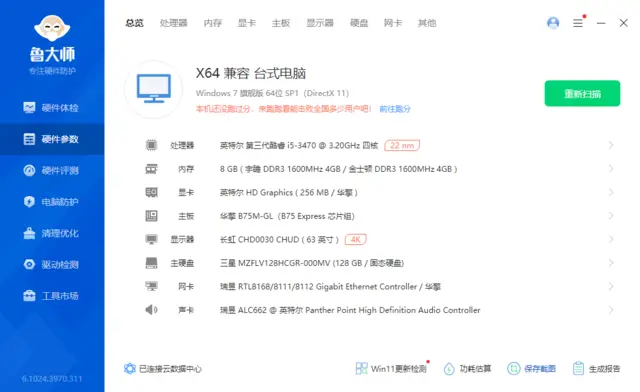
Task: Open Win11更新检测
Action: point(391,369)
